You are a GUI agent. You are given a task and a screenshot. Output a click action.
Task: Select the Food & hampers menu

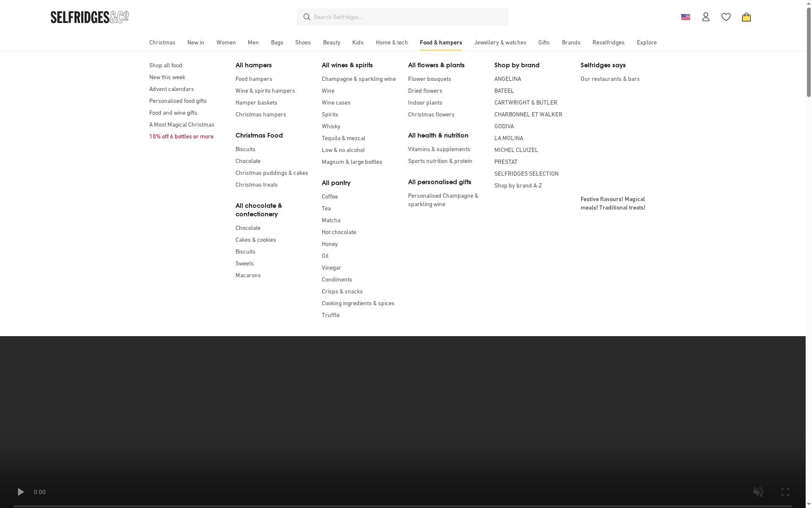point(441,42)
